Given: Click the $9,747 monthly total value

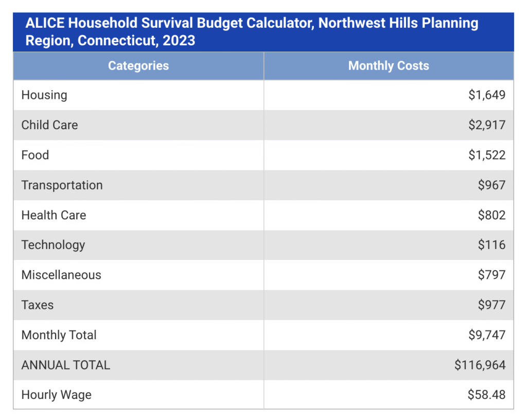Looking at the screenshot, I should point(487,335).
